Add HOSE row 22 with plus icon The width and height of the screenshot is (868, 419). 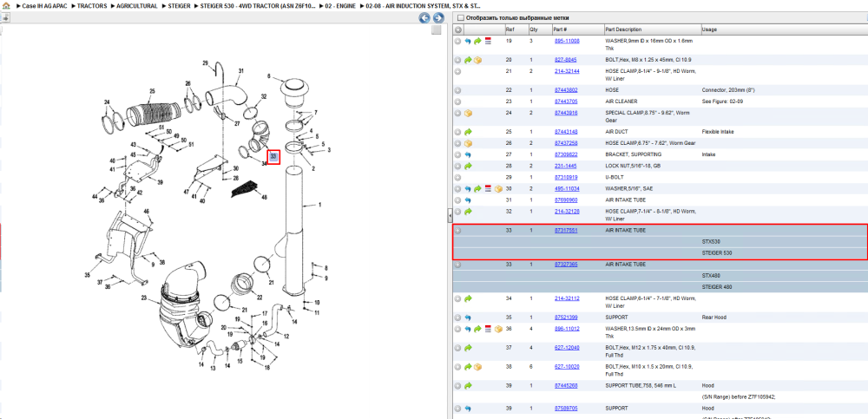pos(457,90)
